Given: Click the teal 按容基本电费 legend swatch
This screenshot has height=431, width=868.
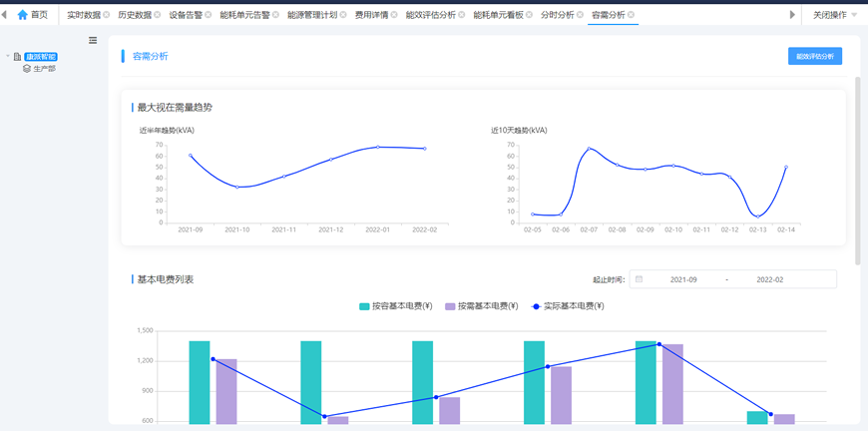Looking at the screenshot, I should click(364, 306).
